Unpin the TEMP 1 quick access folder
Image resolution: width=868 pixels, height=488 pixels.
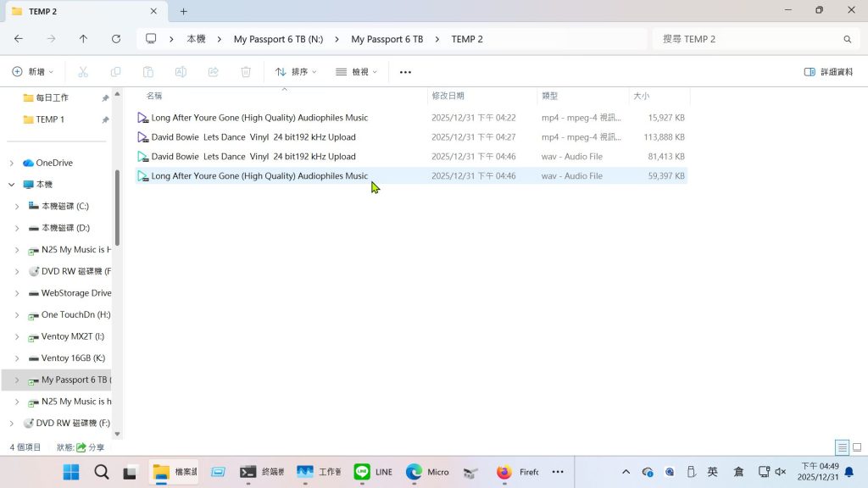105,119
